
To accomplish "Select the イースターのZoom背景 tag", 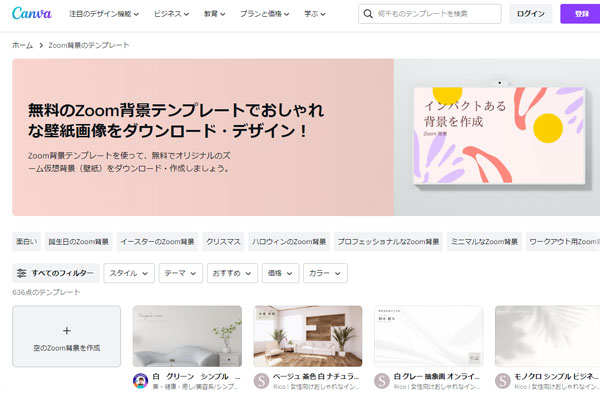I will 157,242.
